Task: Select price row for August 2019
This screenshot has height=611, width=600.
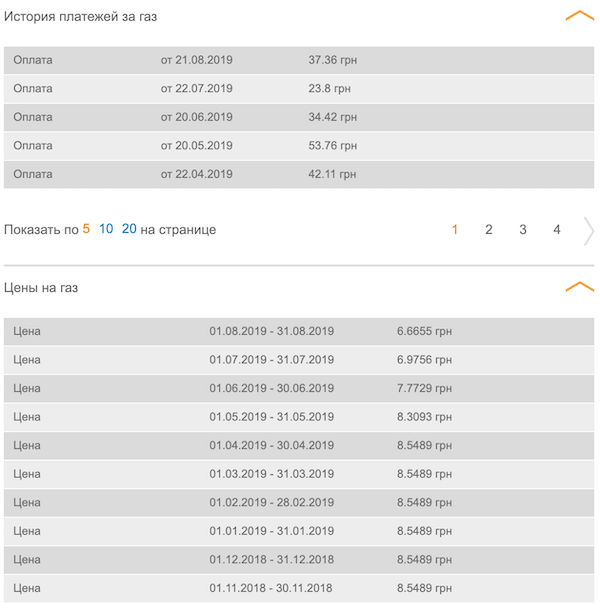Action: coord(299,331)
